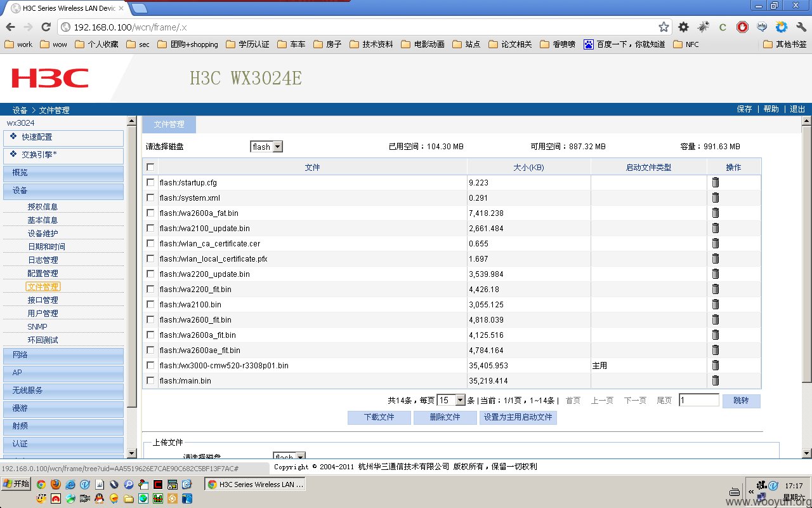Image resolution: width=812 pixels, height=508 pixels.
Task: Check the box for flash:/wa2600_fit.bin
Action: coord(150,319)
